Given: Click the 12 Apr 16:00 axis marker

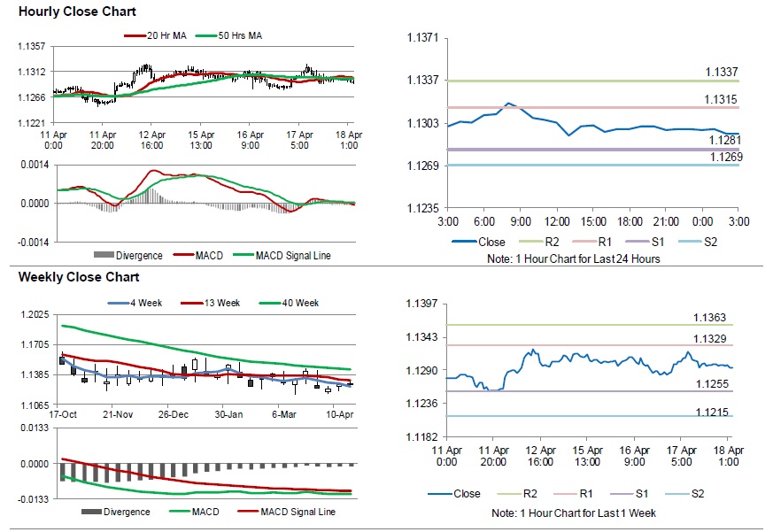Looking at the screenshot, I should tap(151, 140).
